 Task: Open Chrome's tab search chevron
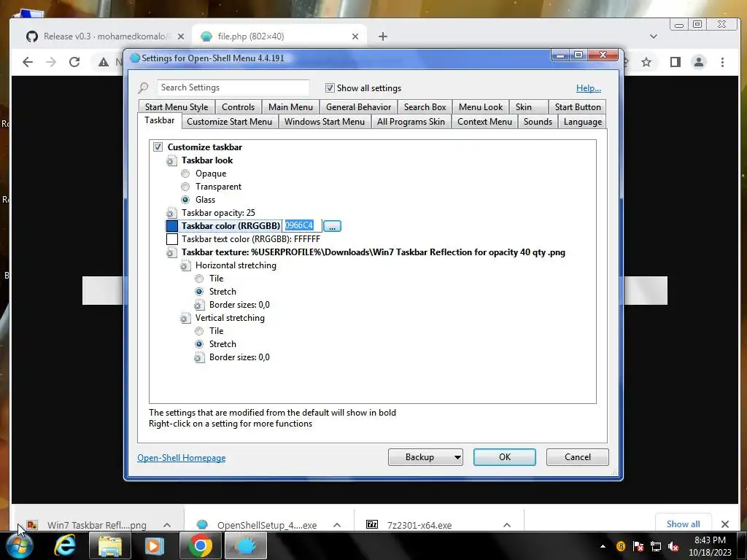(654, 36)
